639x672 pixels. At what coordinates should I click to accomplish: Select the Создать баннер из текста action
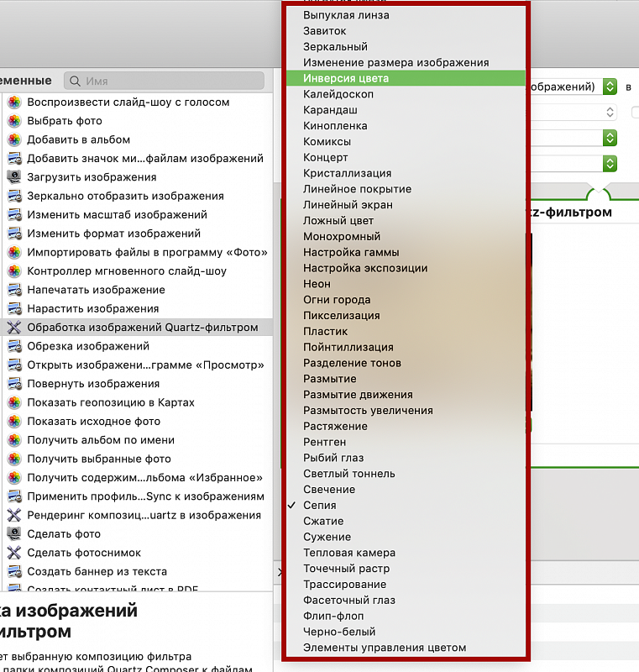(138, 572)
